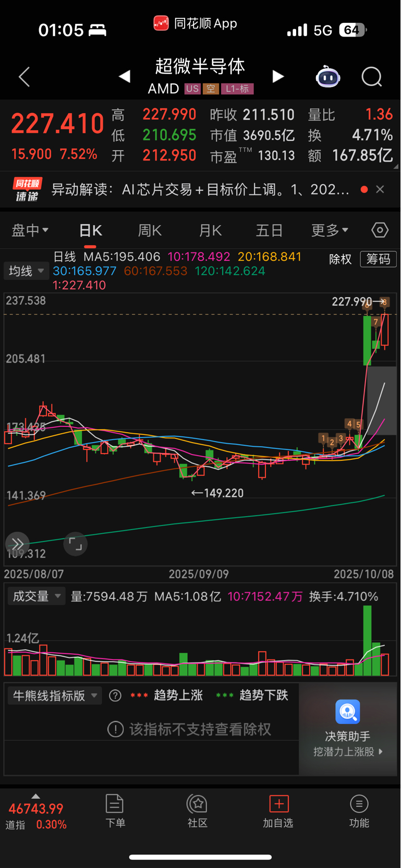Select the 日K tab
Viewport: 401px width, 868px height.
click(x=90, y=230)
